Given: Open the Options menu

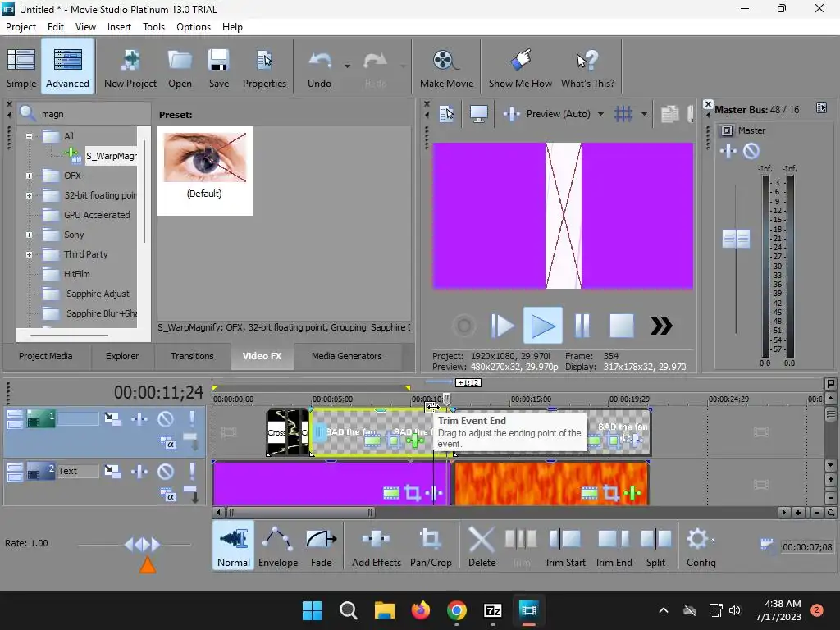Looking at the screenshot, I should pyautogui.click(x=194, y=27).
